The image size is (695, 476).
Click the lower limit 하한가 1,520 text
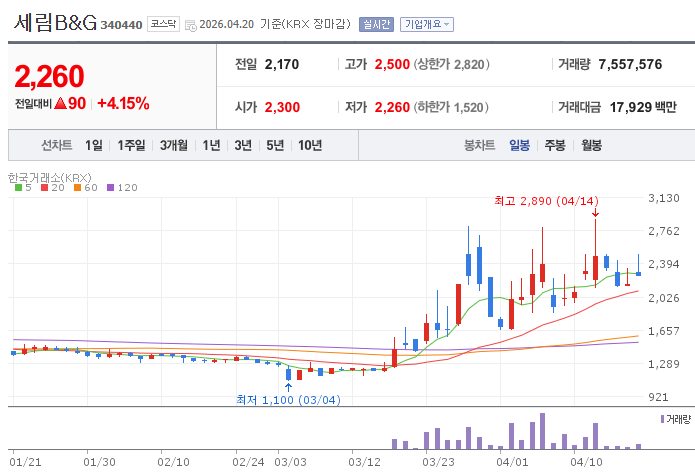(x=451, y=107)
